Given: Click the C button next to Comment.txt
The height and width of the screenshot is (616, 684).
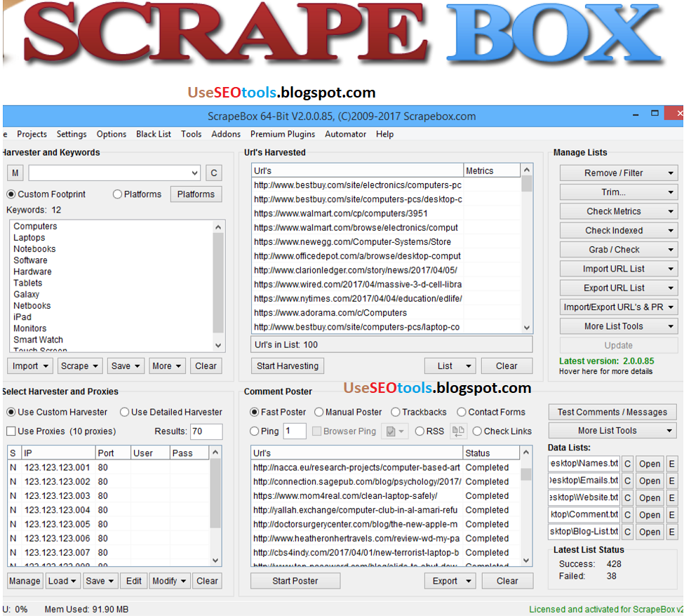Looking at the screenshot, I should pos(627,515).
